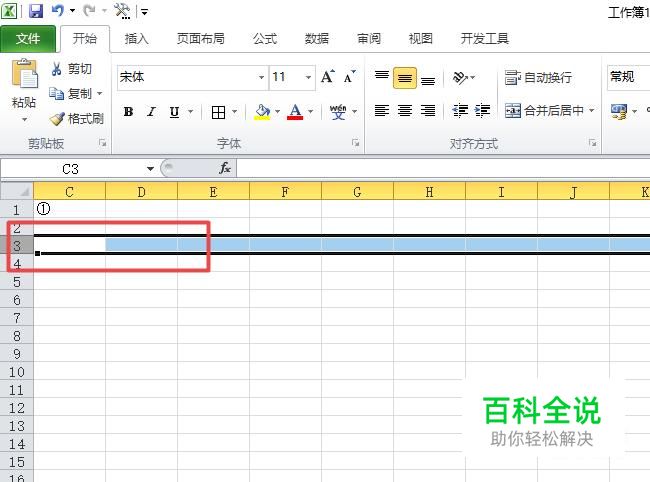Open 剪贴板 dialog launcher
The image size is (650, 482).
102,143
